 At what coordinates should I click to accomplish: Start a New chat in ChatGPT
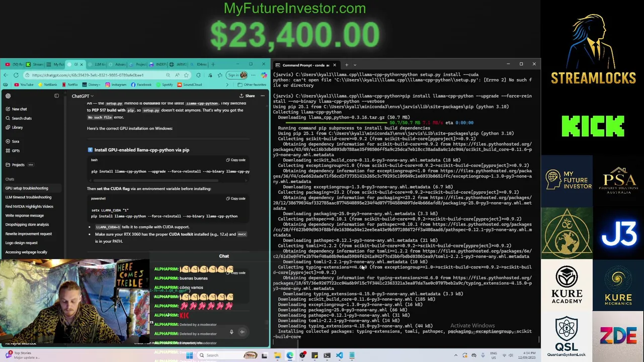(x=19, y=109)
